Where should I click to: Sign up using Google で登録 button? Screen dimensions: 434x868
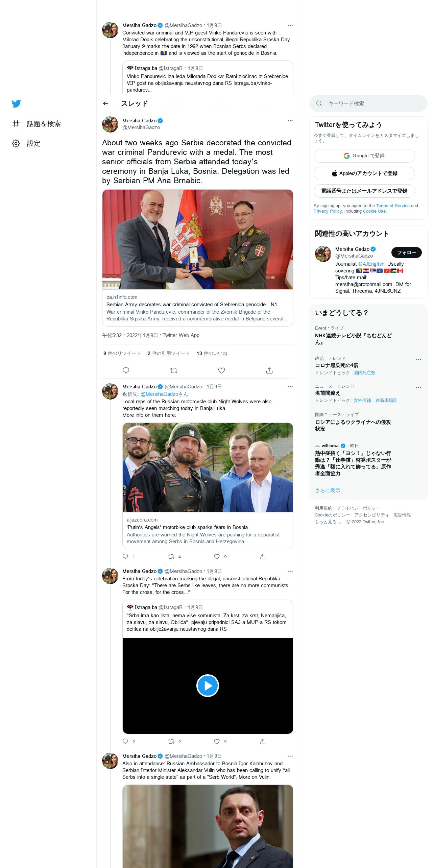point(364,156)
